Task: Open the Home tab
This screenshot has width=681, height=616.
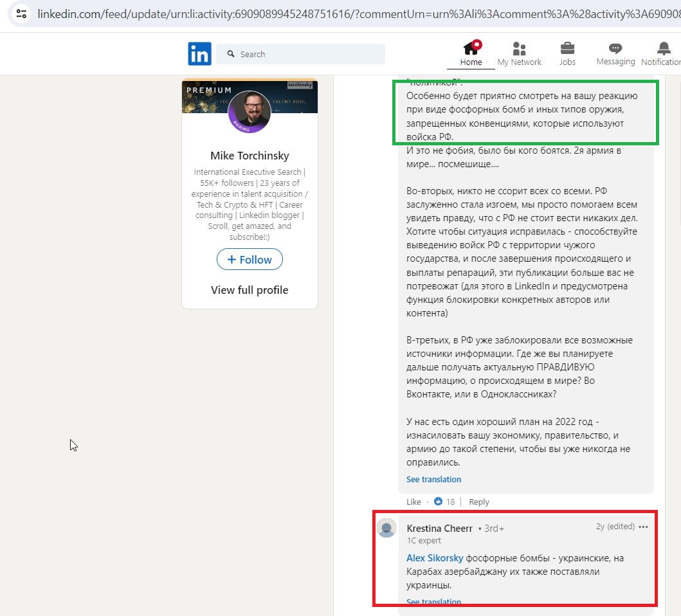Action: [471, 53]
